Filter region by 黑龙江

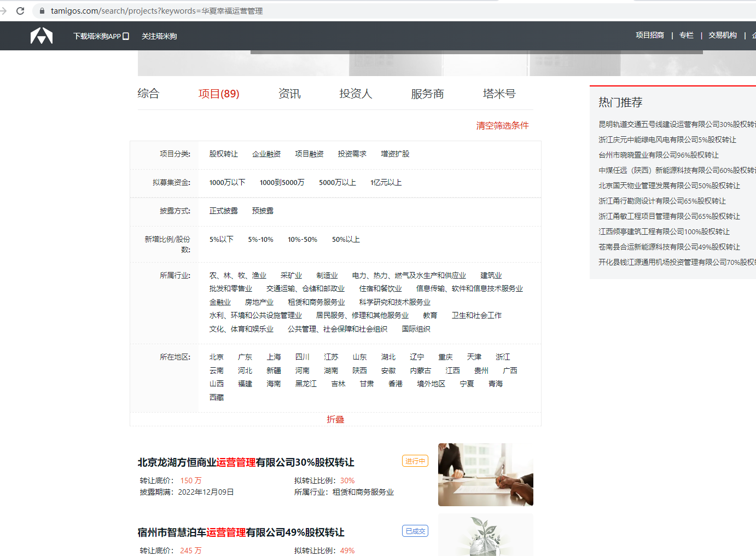click(x=306, y=384)
